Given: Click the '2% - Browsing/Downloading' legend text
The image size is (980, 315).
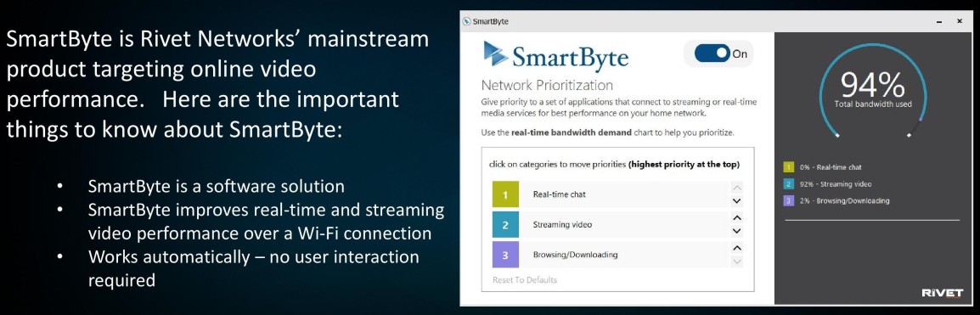Looking at the screenshot, I should tap(844, 200).
